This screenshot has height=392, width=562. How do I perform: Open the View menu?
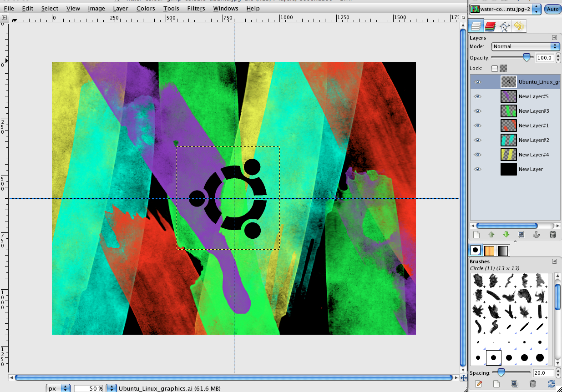coord(73,8)
